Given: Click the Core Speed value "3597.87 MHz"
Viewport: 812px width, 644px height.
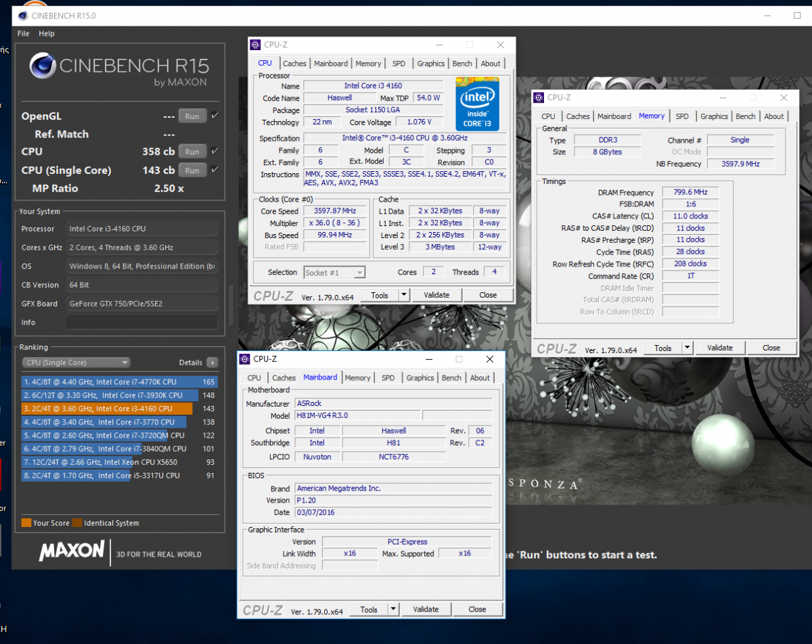Looking at the screenshot, I should [x=334, y=211].
